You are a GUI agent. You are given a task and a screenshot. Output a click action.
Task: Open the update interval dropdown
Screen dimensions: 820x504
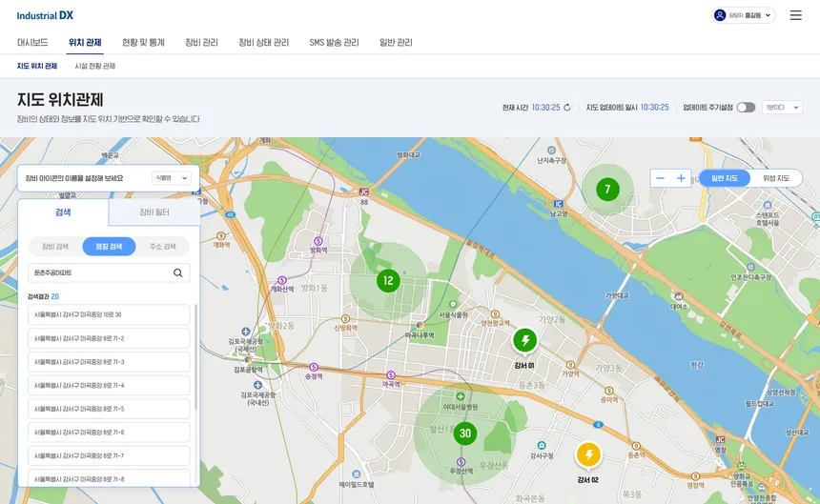(x=783, y=107)
